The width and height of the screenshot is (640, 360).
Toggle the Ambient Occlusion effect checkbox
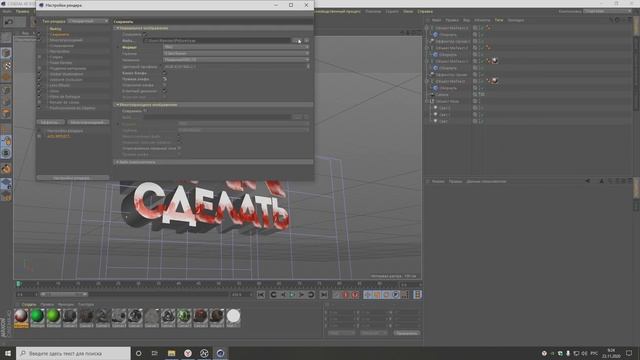(x=39, y=80)
